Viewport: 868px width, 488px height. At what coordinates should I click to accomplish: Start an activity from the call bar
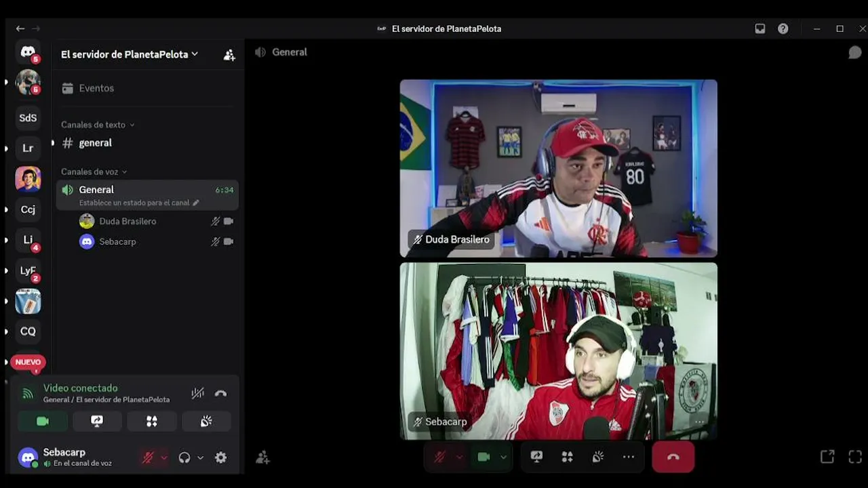click(x=567, y=457)
